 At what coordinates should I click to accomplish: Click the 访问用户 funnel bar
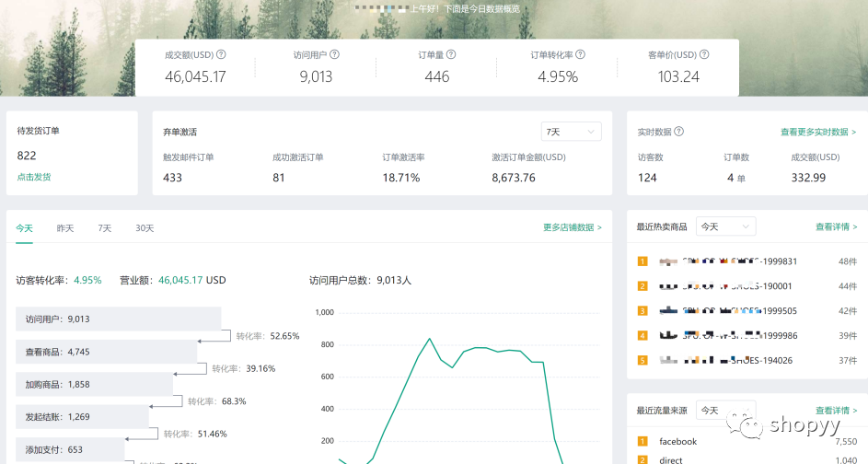click(118, 319)
